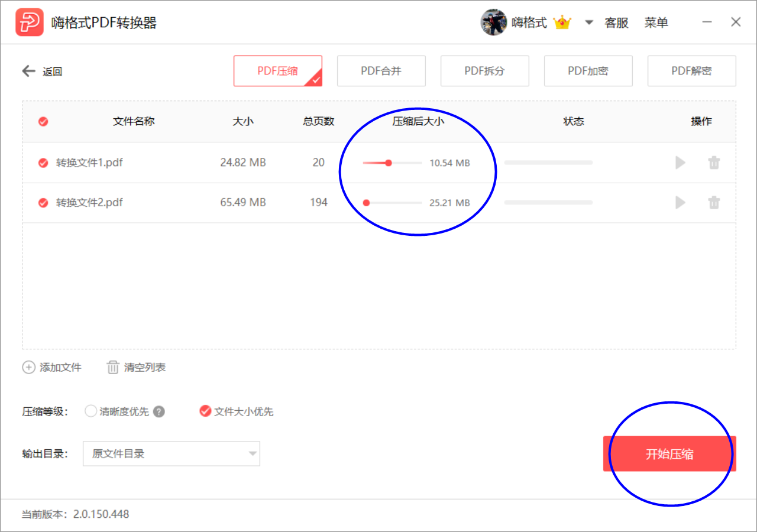Click the 开始压缩 button

click(669, 454)
